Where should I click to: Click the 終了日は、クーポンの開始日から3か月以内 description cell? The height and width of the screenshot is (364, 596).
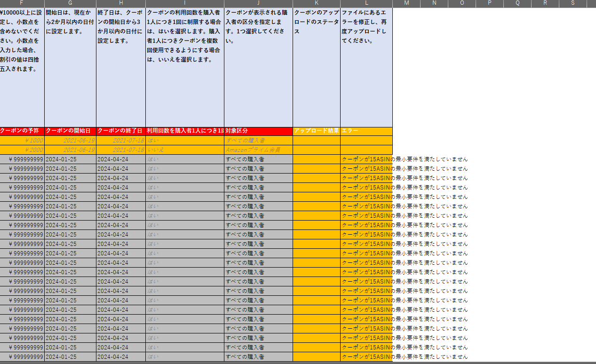coord(121,67)
